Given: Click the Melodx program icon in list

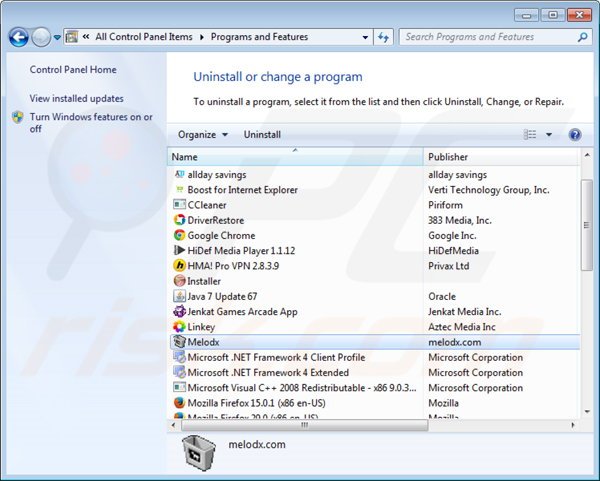Looking at the screenshot, I should pyautogui.click(x=179, y=342).
